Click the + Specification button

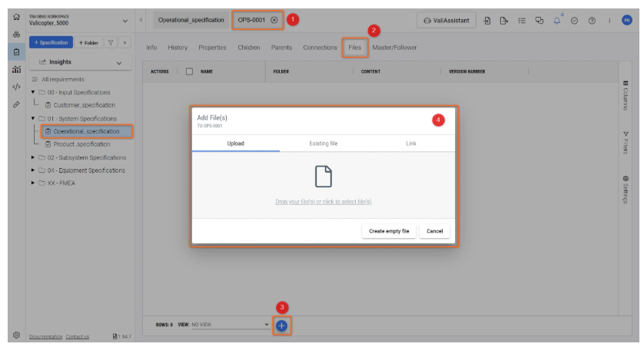(51, 42)
